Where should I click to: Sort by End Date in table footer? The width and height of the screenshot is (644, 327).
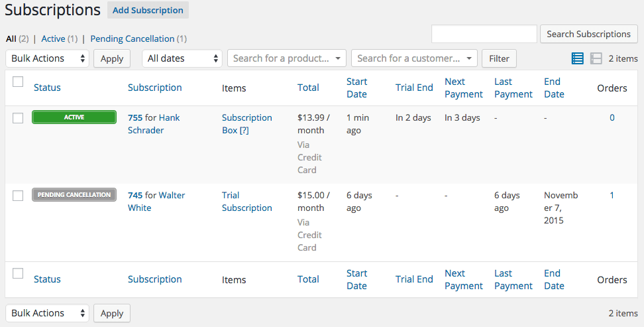click(x=554, y=279)
